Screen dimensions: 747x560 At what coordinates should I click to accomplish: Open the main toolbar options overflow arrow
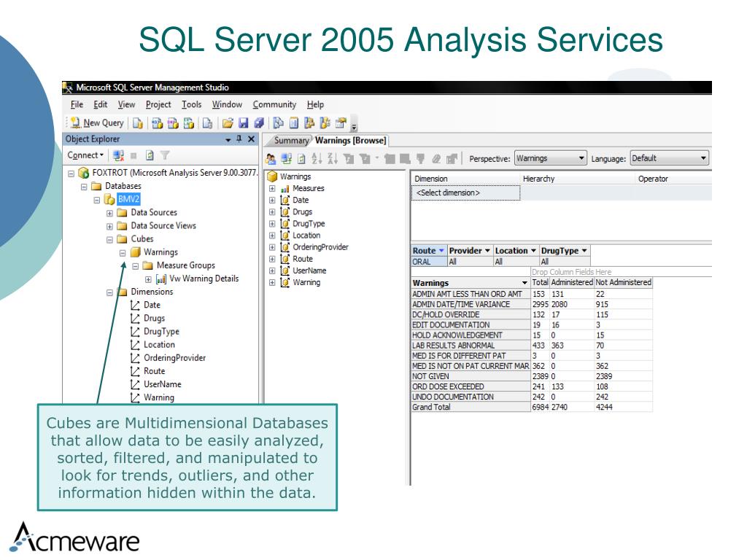(x=354, y=125)
